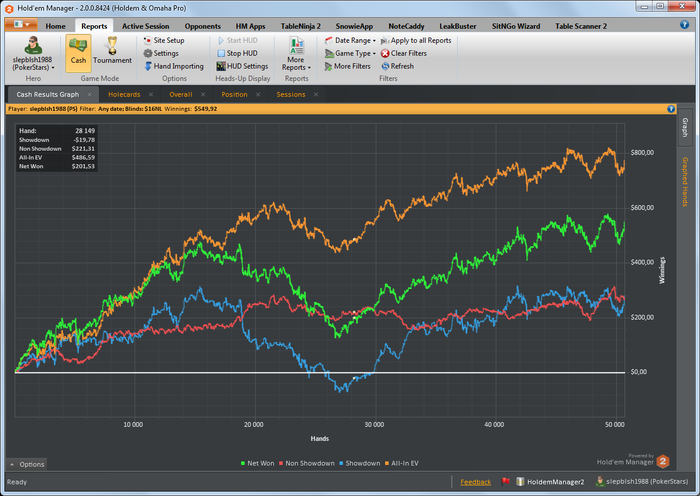This screenshot has height=496, width=700.
Task: Refresh the report data
Action: click(x=398, y=66)
